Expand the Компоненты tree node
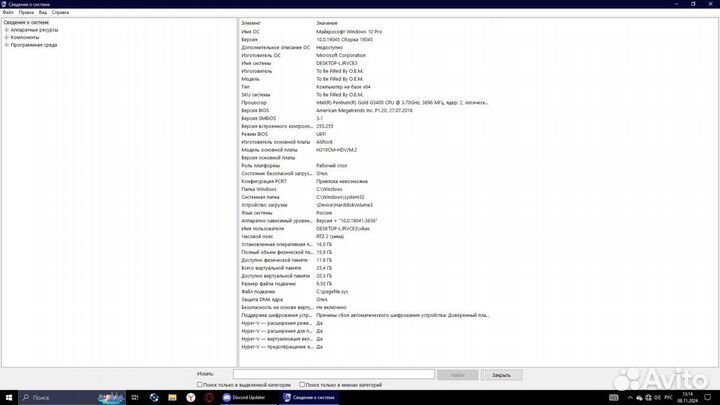 click(6, 37)
